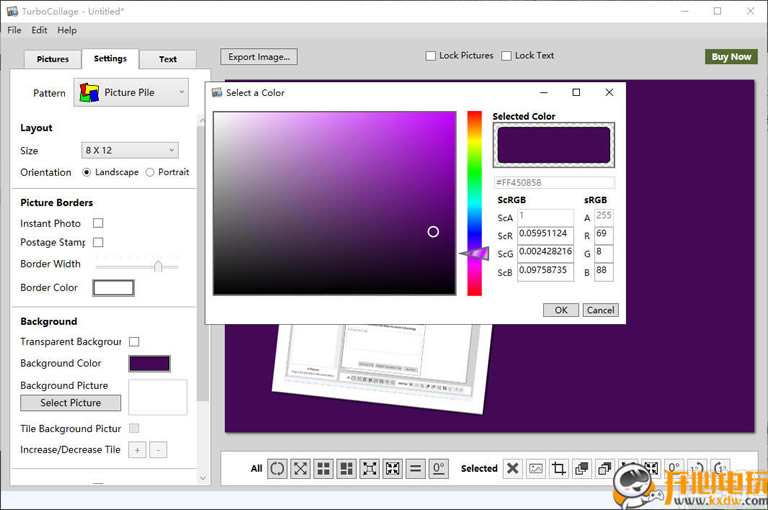
Task: Click the Picture Pile pattern icon
Action: [90, 93]
